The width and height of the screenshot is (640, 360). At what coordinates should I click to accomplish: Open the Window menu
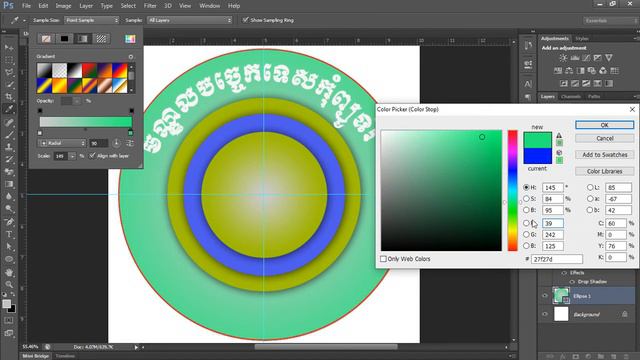(209, 6)
